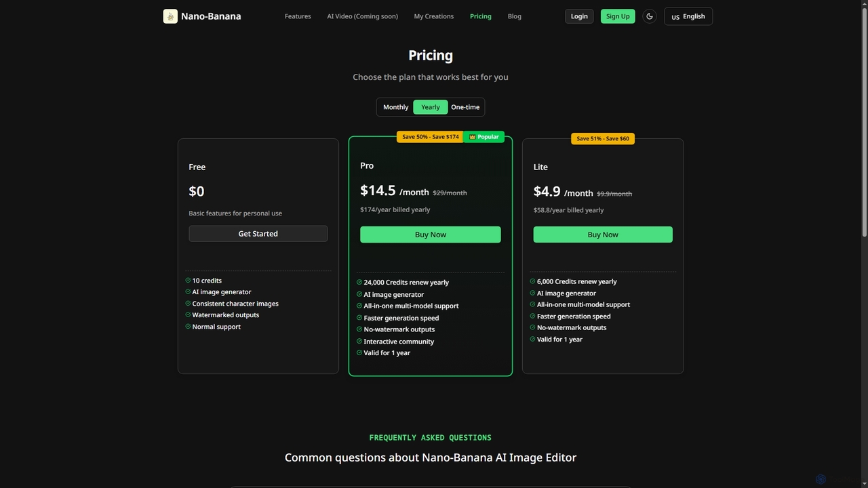This screenshot has width=868, height=488.
Task: Click check icon beside Lite 'No-watermark outputs'
Action: click(x=533, y=327)
